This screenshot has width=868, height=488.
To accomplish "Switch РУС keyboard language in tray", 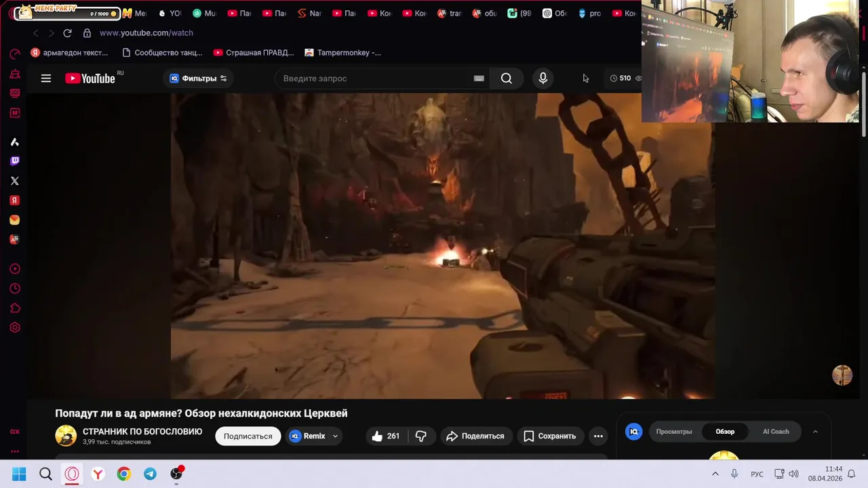I will (757, 474).
